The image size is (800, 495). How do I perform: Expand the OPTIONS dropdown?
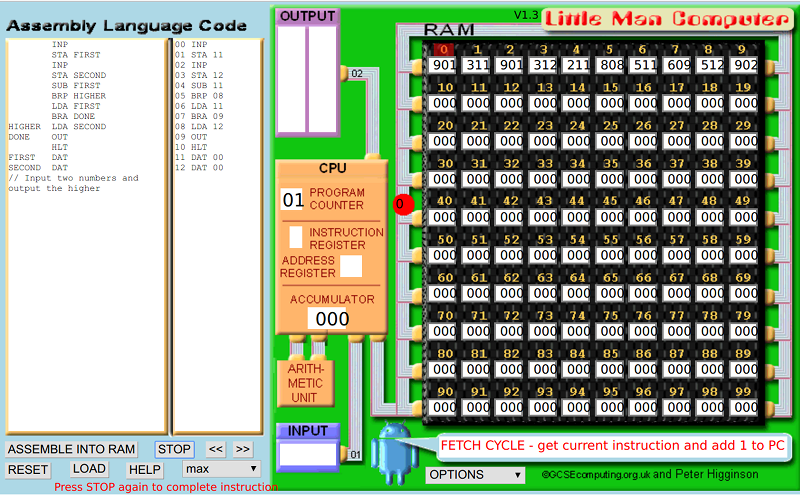[475, 475]
